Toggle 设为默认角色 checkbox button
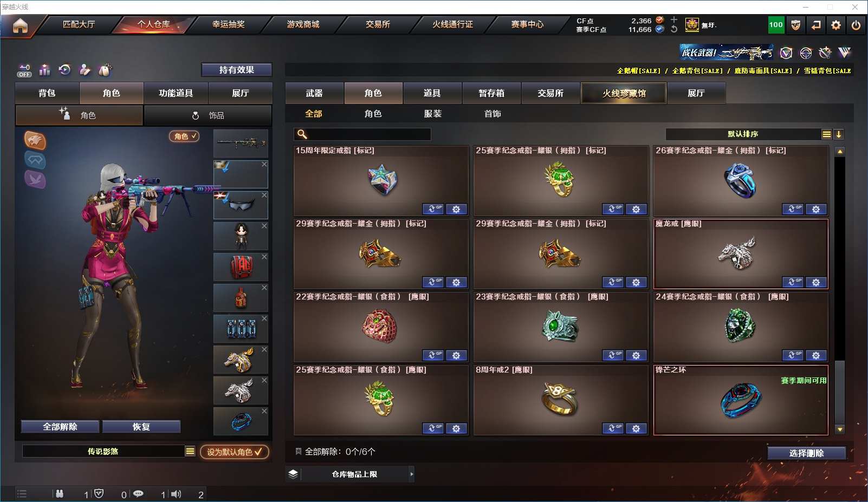This screenshot has height=502, width=868. 234,452
